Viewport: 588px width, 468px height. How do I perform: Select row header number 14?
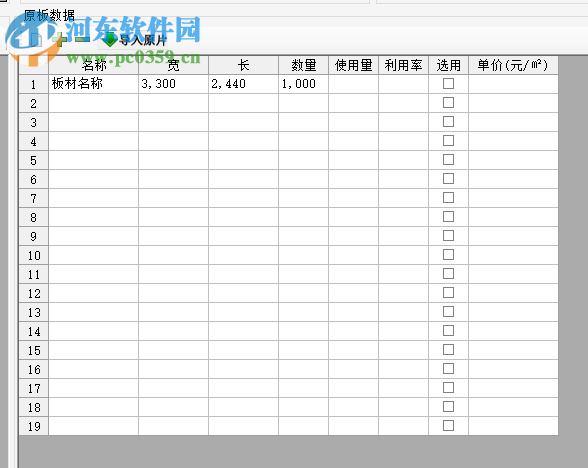tap(34, 331)
